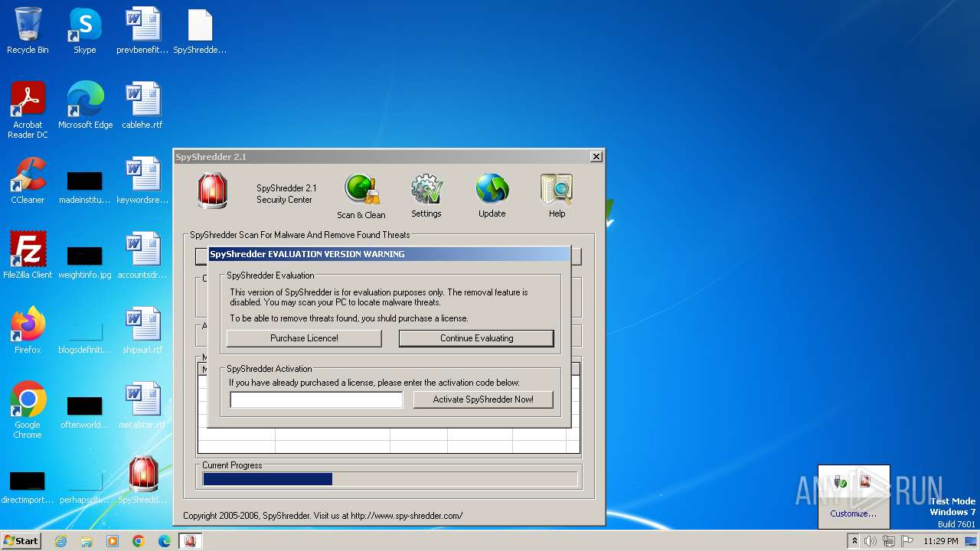Select accountsdr... Word document

pos(142,256)
